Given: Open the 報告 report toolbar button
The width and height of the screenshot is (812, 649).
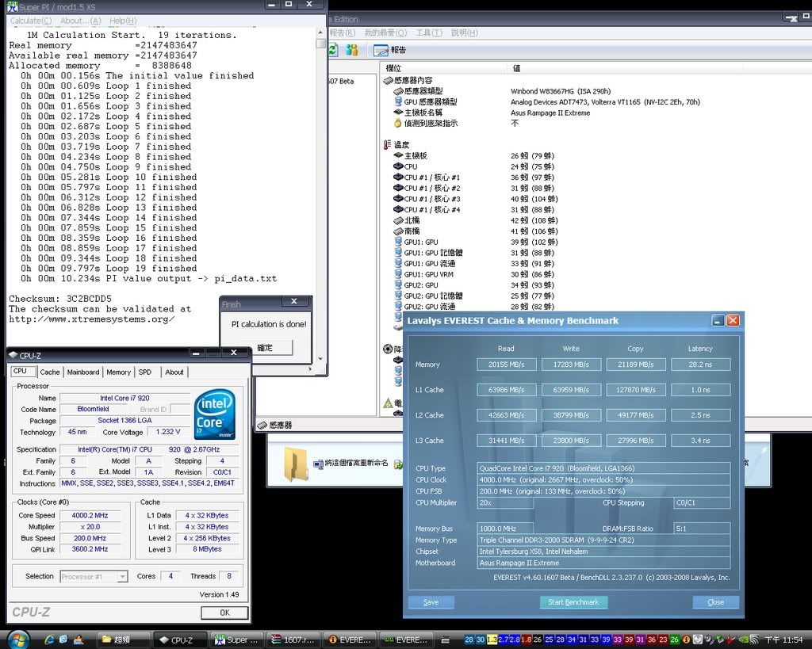Looking at the screenshot, I should 390,50.
